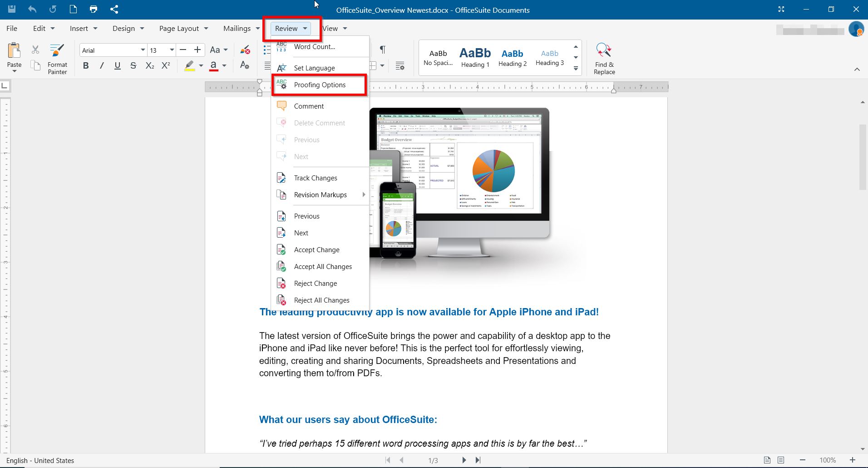Open the font family dropdown
The image size is (868, 468).
[x=143, y=50]
